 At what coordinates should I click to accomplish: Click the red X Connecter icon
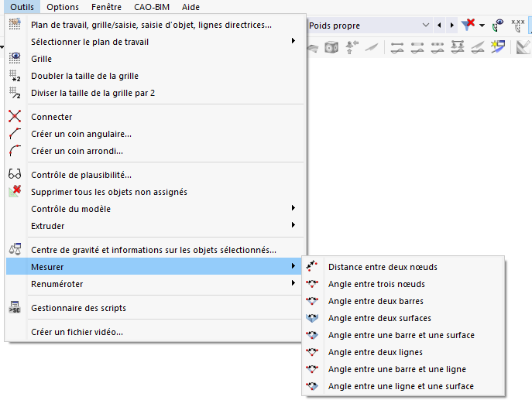[x=15, y=116]
